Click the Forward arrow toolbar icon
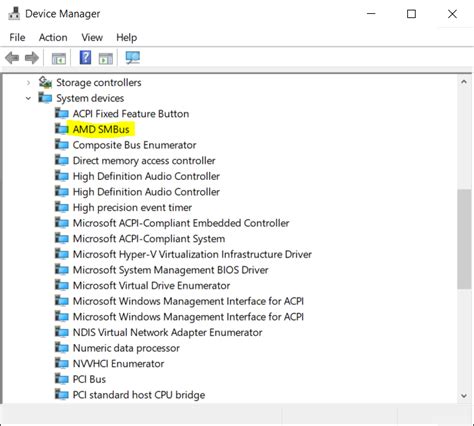 pyautogui.click(x=32, y=58)
